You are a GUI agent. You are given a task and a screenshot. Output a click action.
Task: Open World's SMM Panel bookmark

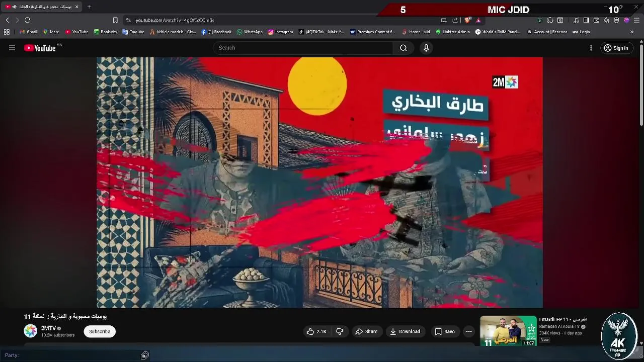tap(498, 32)
